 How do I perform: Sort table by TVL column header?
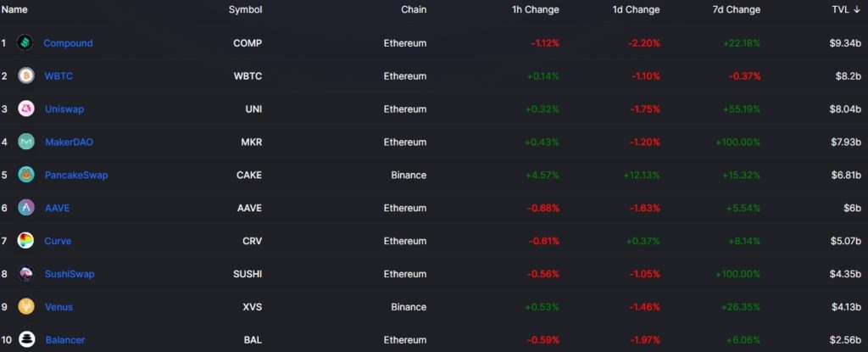click(844, 9)
